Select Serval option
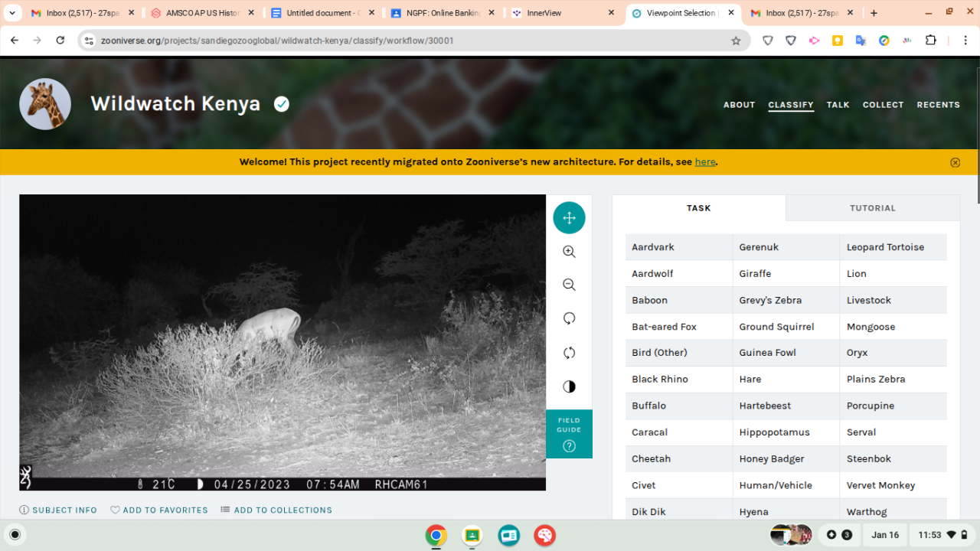Viewport: 980px width, 551px height. pos(893,432)
